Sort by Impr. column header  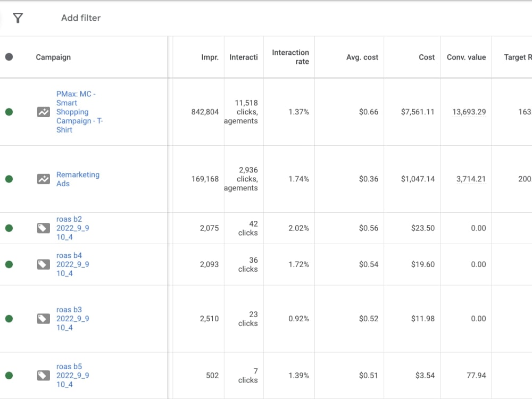click(x=210, y=57)
